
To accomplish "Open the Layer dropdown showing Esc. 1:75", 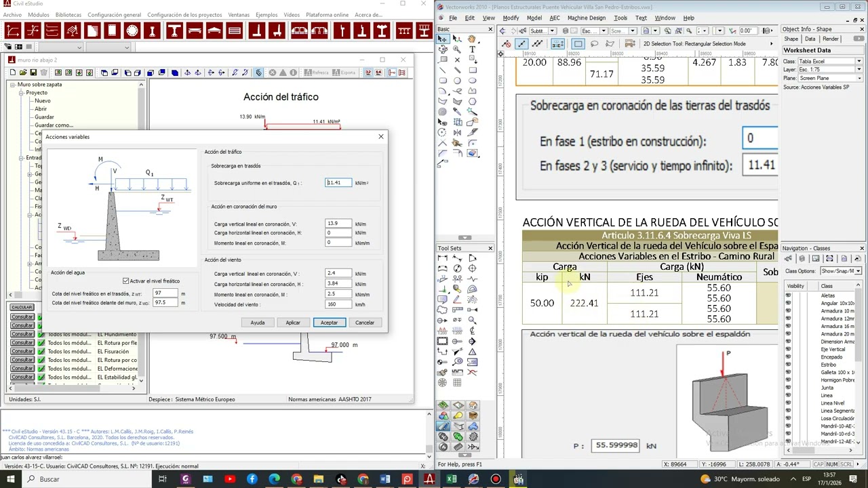I will click(830, 69).
